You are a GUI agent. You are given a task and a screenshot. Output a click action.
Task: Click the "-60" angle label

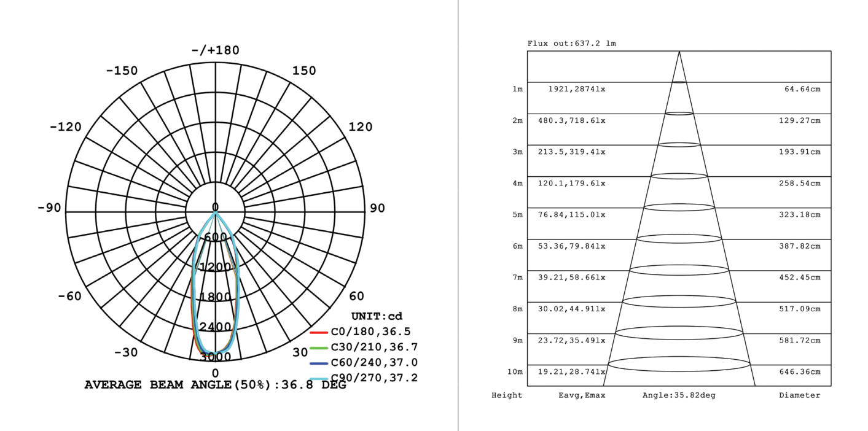pyautogui.click(x=69, y=297)
